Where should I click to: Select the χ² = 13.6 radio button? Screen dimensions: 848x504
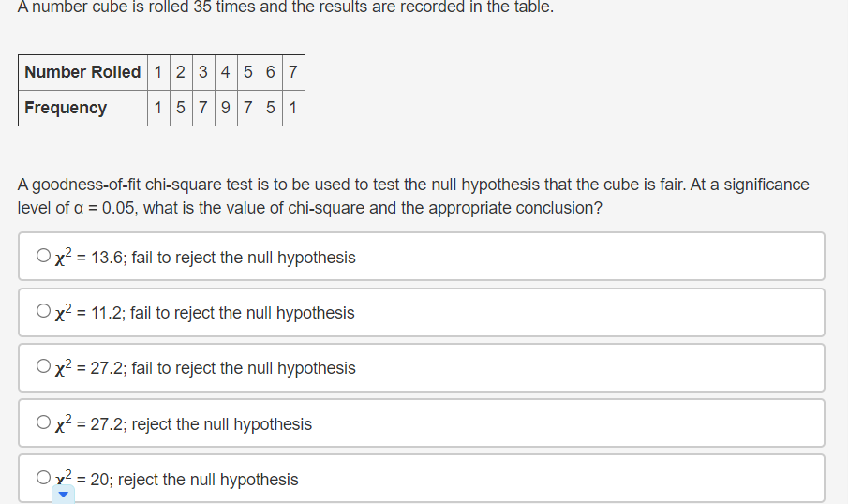[x=43, y=255]
